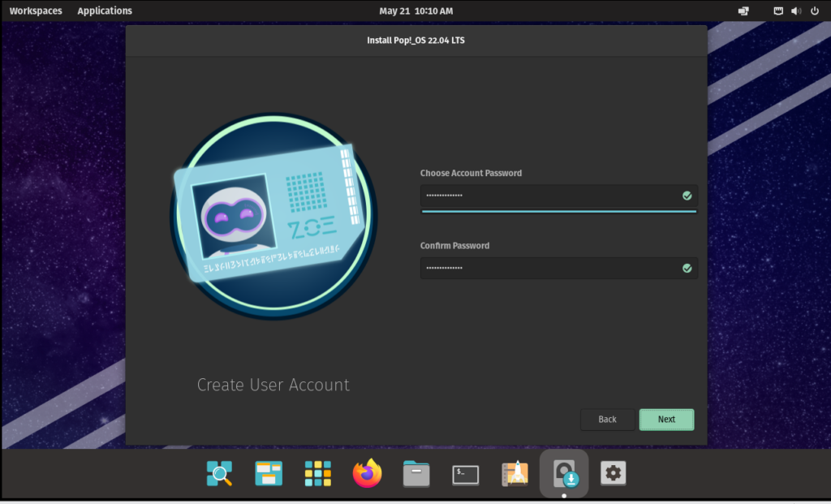Click the volume speaker icon in top bar
831x504 pixels.
pyautogui.click(x=796, y=11)
